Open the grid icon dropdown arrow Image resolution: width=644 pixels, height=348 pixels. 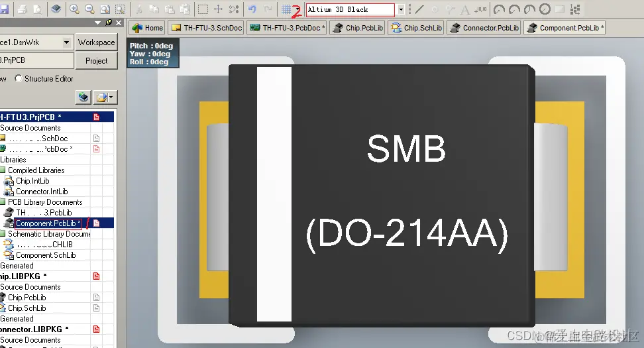pos(297,9)
